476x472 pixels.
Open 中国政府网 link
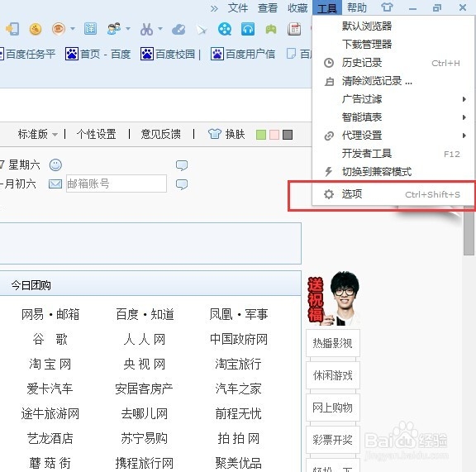[x=239, y=339]
